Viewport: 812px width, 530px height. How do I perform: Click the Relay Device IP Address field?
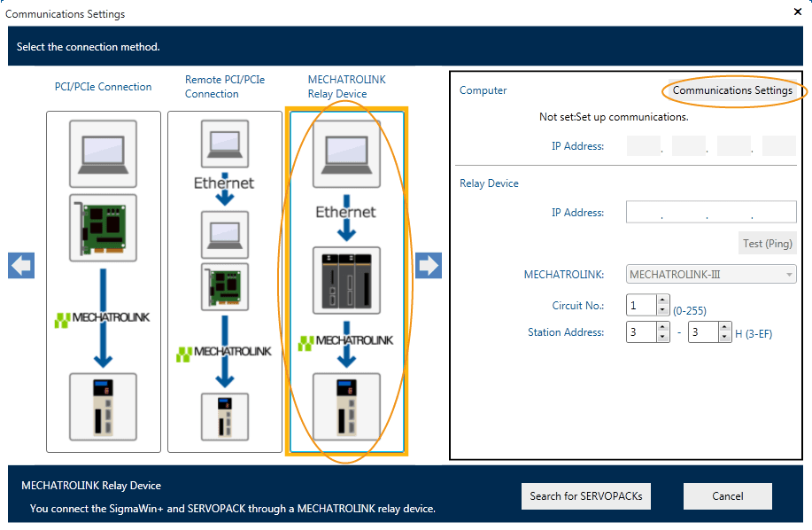[711, 213]
